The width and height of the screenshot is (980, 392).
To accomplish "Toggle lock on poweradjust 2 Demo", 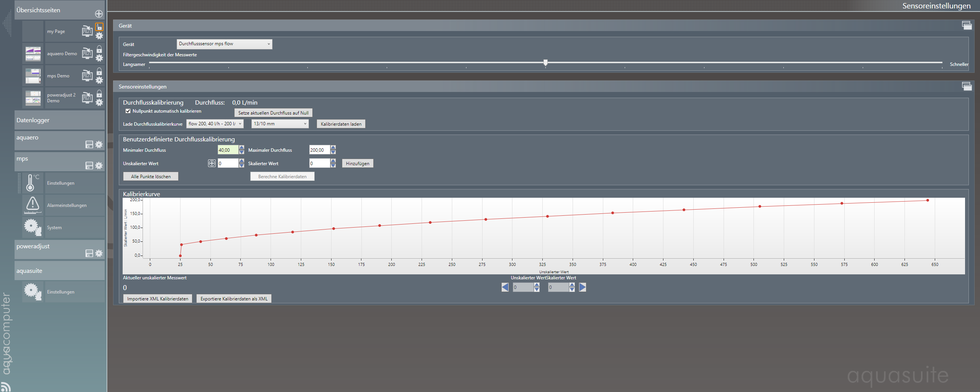I will click(99, 93).
